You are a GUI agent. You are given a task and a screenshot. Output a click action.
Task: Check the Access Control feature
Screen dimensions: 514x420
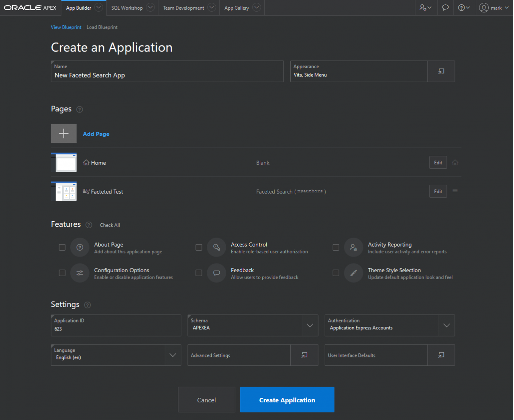click(x=199, y=247)
